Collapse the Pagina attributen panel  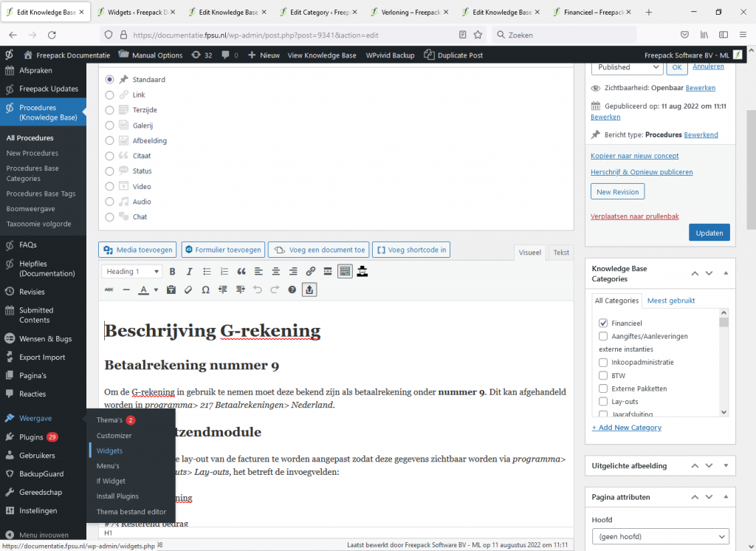pos(726,497)
